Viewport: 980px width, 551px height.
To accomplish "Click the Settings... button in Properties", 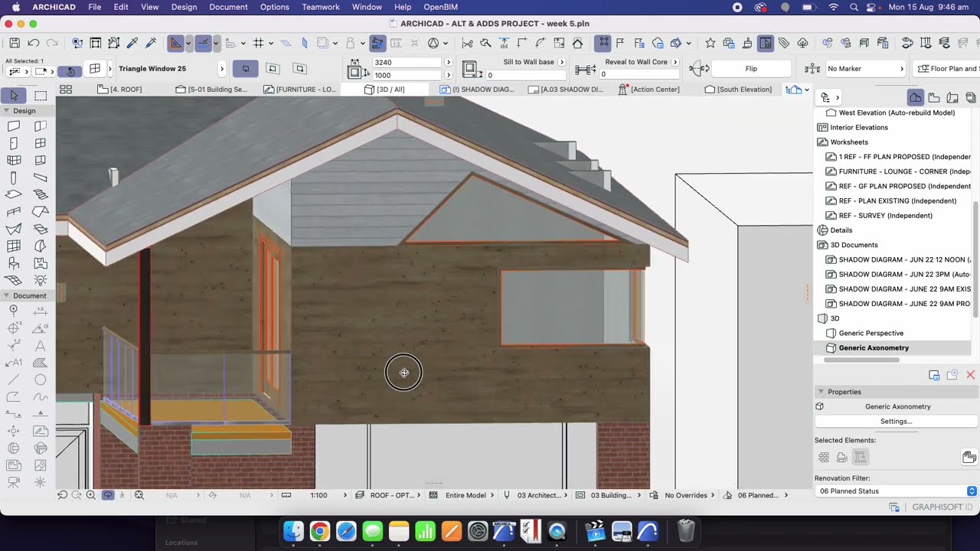I will click(x=896, y=422).
